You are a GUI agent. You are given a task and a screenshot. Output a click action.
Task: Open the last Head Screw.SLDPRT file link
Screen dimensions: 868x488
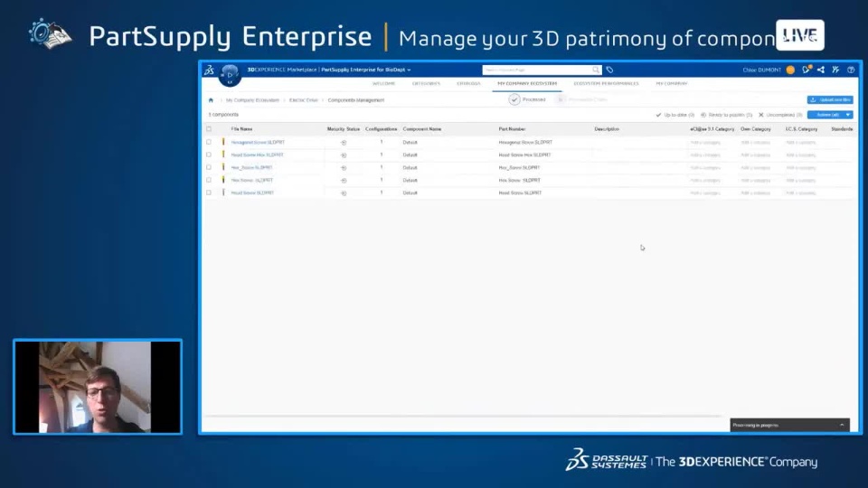coord(252,193)
